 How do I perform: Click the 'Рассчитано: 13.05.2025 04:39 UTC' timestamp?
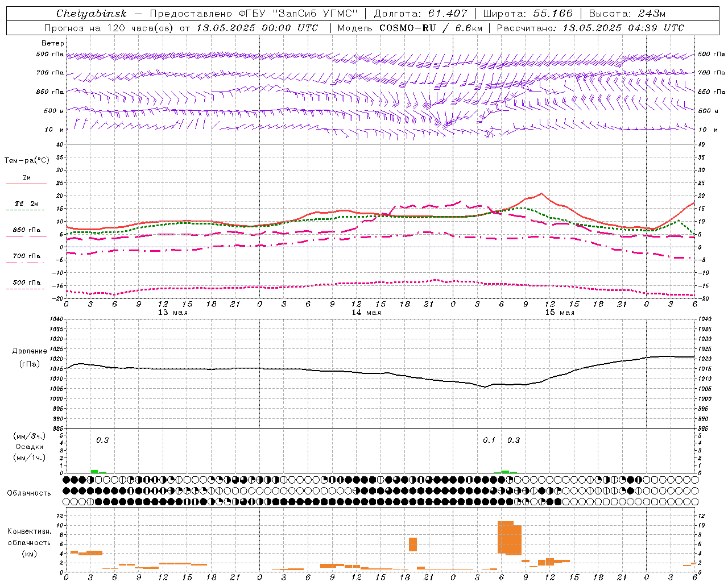(590, 28)
